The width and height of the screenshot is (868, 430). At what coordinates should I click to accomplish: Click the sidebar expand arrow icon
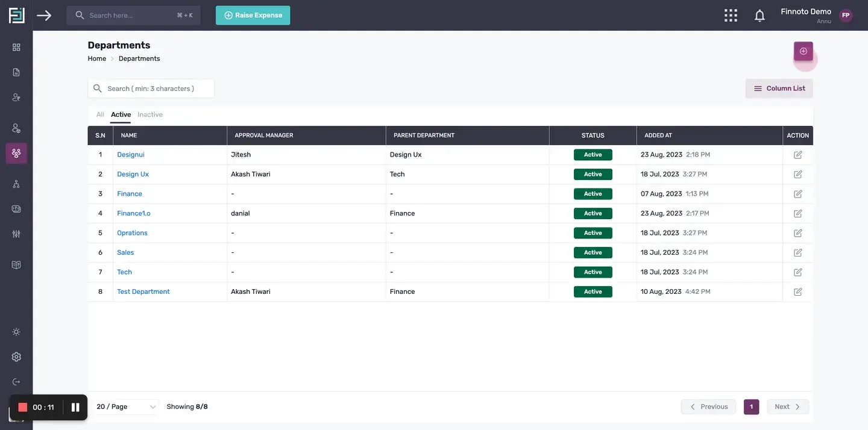click(x=44, y=15)
